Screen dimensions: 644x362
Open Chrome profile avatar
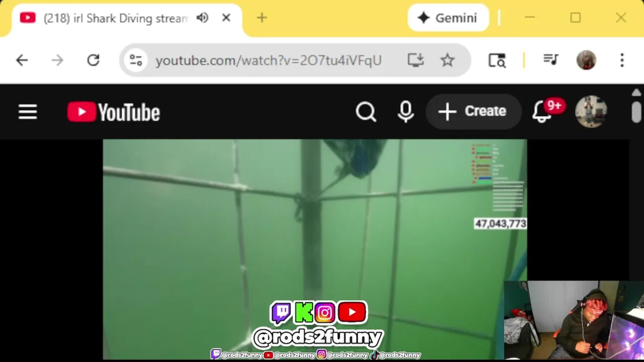click(586, 60)
